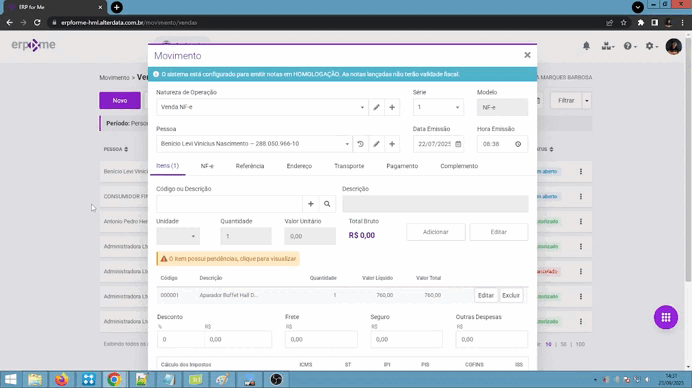This screenshot has height=388, width=692.
Task: View item pendências warning banner
Action: 228,259
